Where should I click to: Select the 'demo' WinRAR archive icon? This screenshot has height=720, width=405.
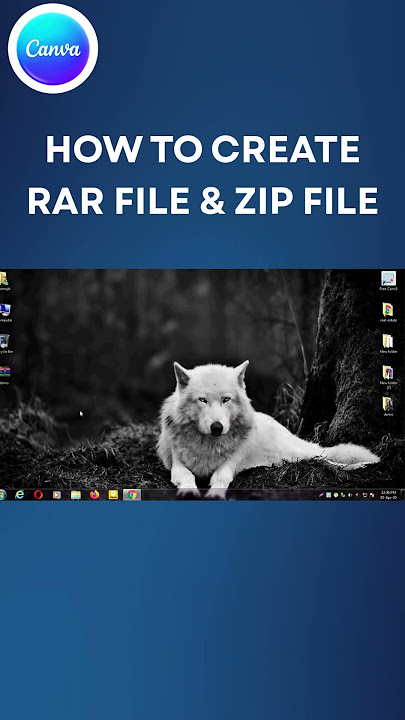[x=5, y=374]
